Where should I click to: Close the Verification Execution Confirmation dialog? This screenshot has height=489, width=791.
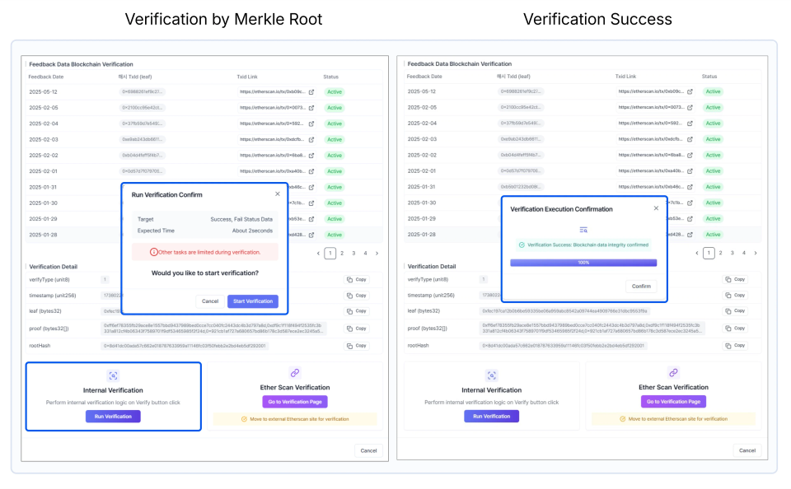point(656,208)
